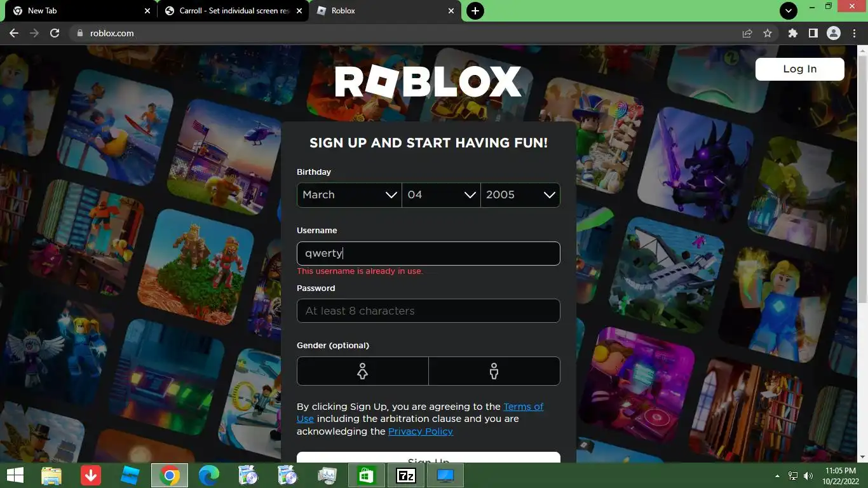Screen dimensions: 868x488
Task: Open the Chrome three-dot menu
Action: tap(853, 33)
